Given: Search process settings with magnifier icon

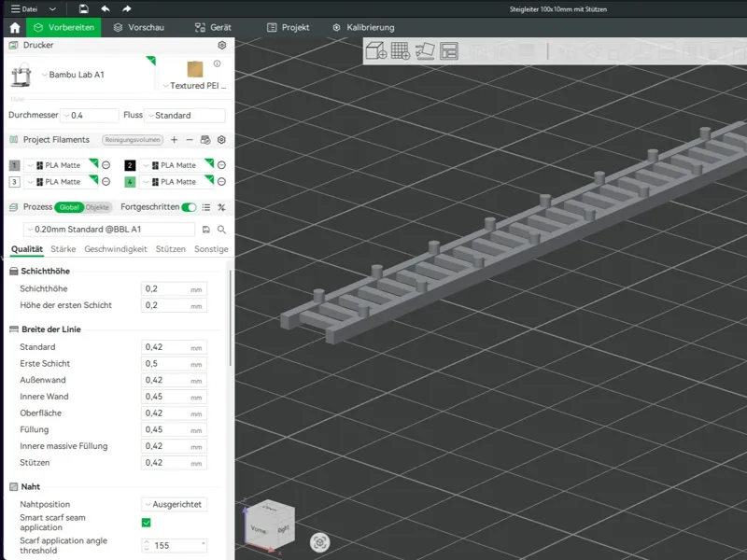Looking at the screenshot, I should [221, 230].
